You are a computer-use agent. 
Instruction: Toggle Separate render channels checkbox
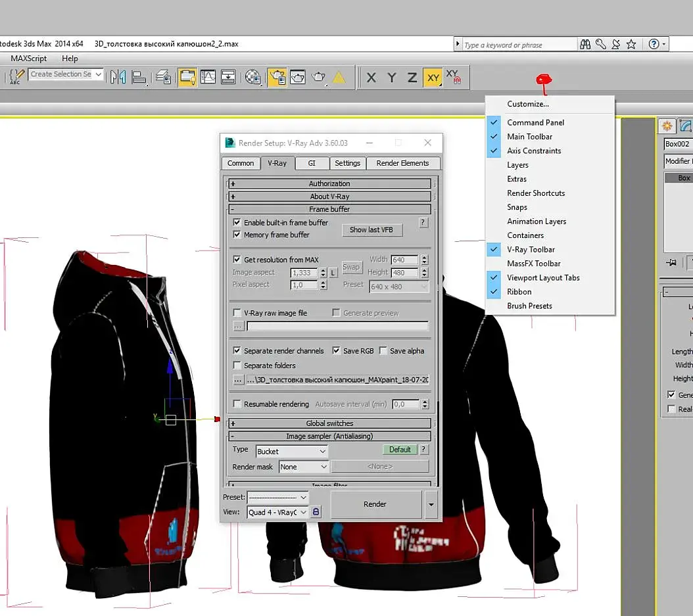tap(237, 351)
